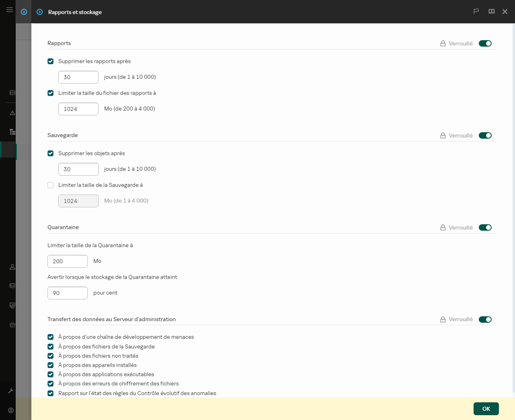Uncheck À propos des applications exécutables
Image resolution: width=515 pixels, height=420 pixels.
(x=51, y=374)
